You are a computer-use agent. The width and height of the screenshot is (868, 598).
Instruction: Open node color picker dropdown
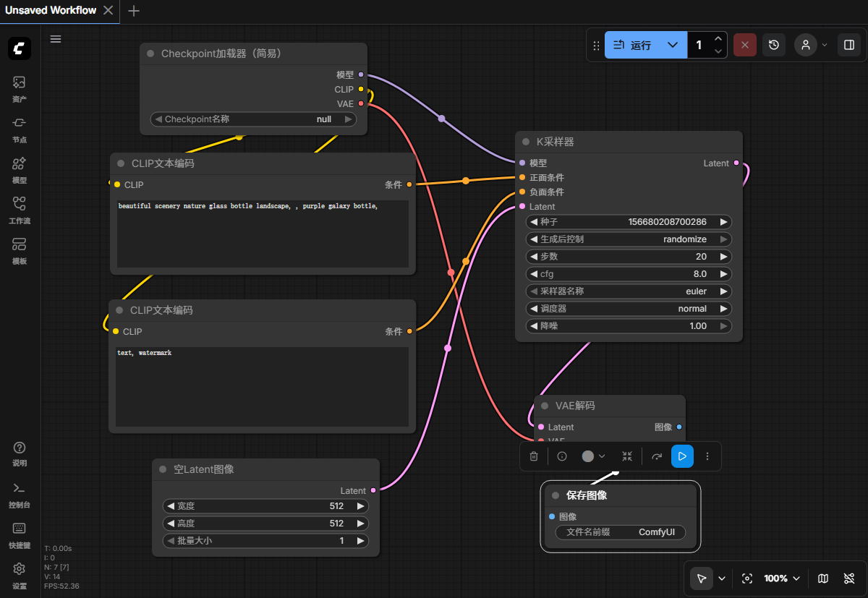(x=594, y=456)
